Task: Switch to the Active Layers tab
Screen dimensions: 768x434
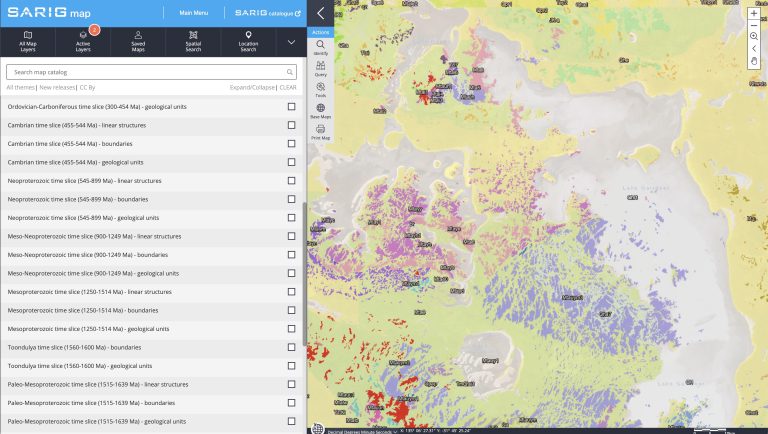Action: tap(83, 42)
